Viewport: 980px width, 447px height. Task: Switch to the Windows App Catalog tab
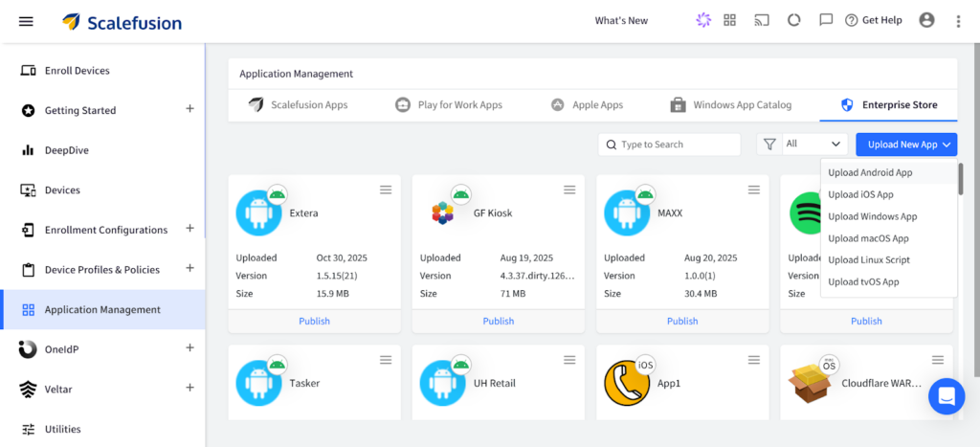(x=731, y=105)
